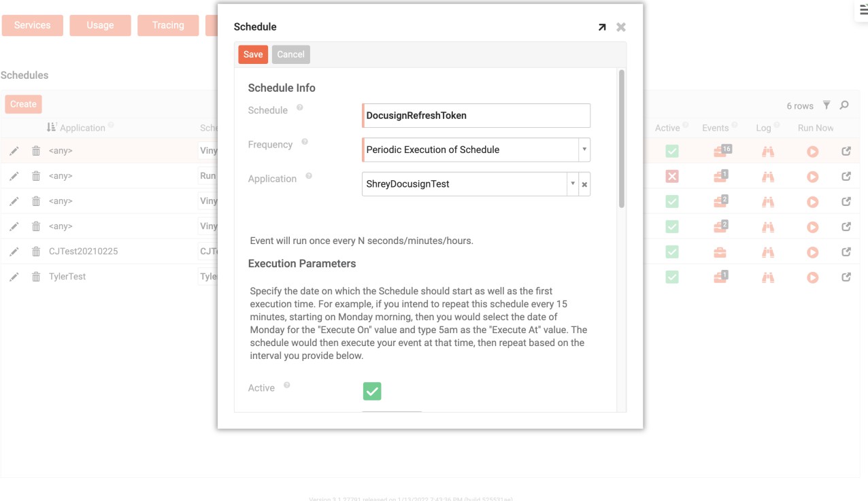Cancel the Schedule dialog edits
868x501 pixels.
pyautogui.click(x=290, y=54)
